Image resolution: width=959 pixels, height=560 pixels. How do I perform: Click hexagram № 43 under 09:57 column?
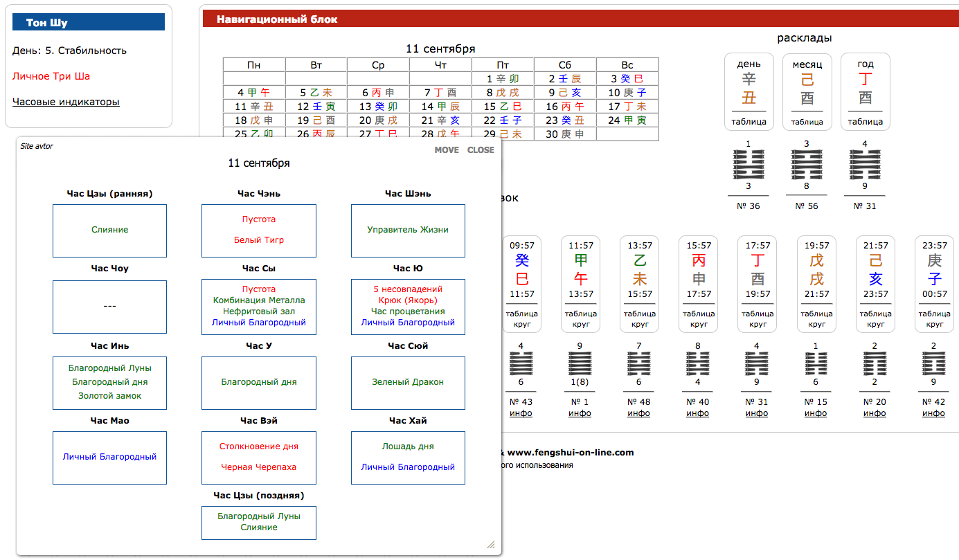coord(521,364)
